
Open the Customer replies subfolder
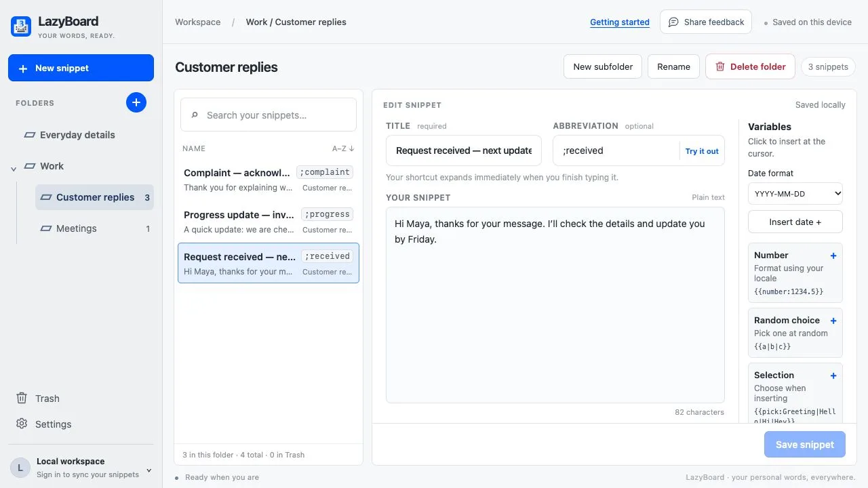[x=94, y=197]
